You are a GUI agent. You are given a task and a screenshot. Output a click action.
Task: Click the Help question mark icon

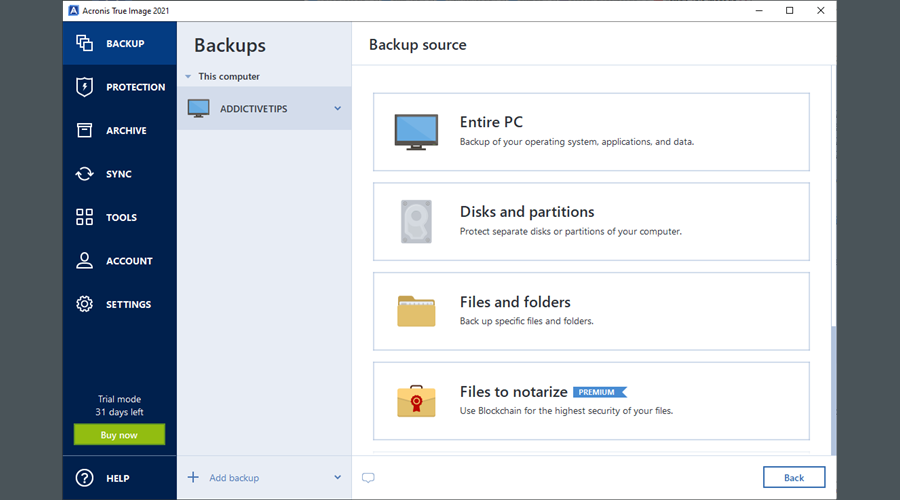[85, 478]
